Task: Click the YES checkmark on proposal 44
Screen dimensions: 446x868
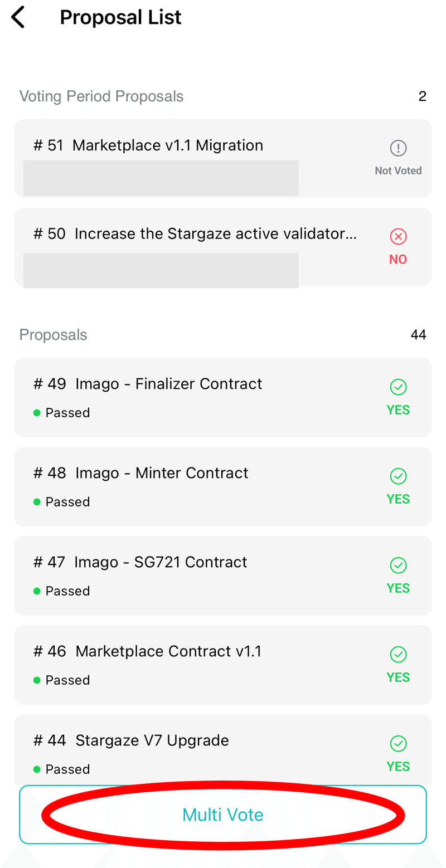Action: [398, 744]
